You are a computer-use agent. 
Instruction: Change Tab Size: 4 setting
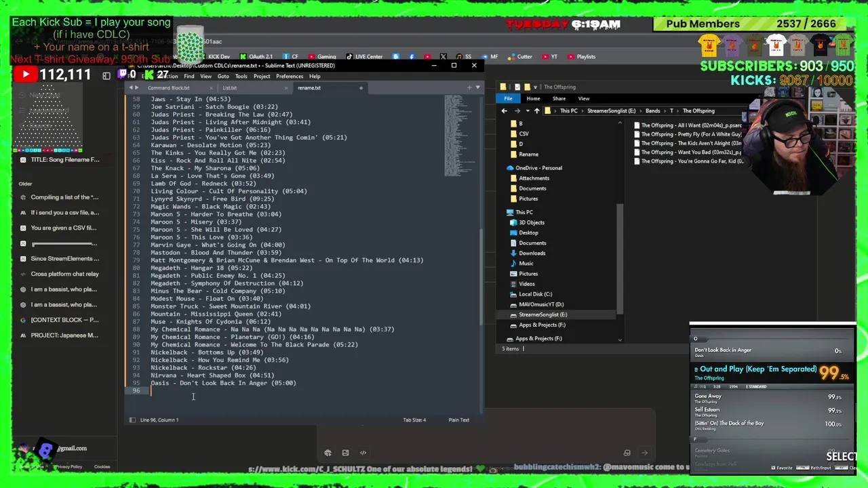point(414,420)
